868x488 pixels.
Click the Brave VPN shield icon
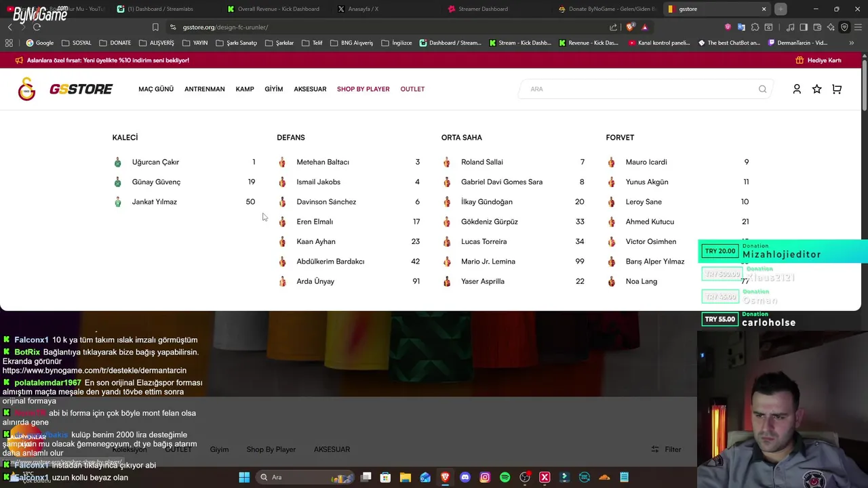[x=844, y=27]
